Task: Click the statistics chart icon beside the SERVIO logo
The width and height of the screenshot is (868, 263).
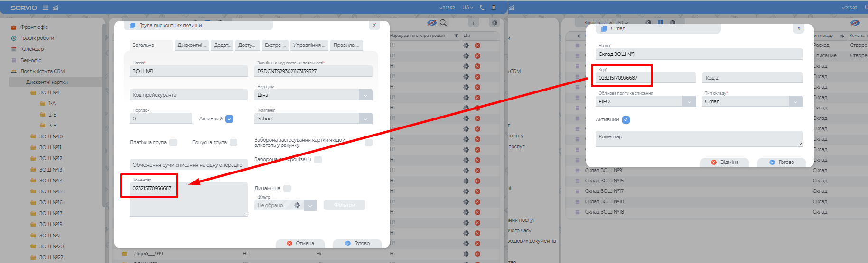Action: (56, 8)
